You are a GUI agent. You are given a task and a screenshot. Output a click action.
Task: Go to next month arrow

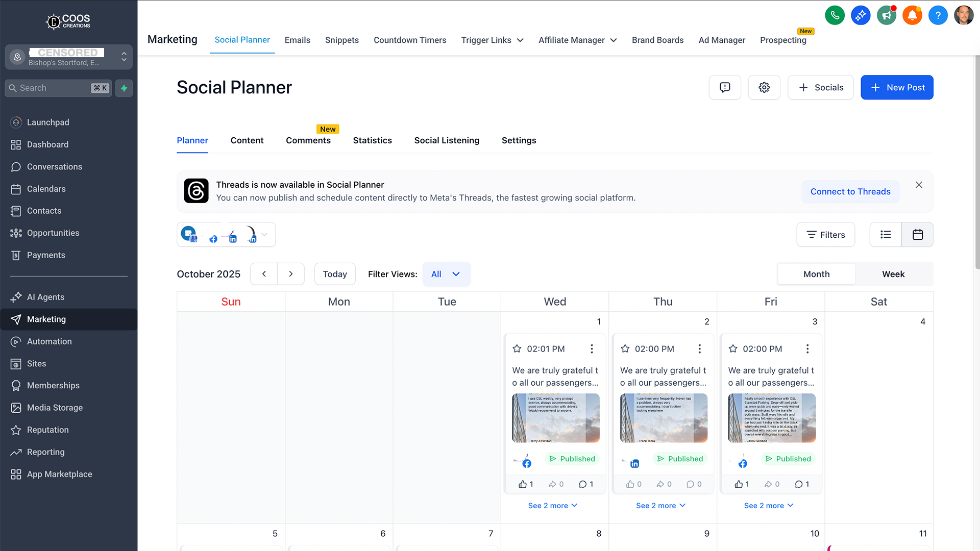tap(291, 274)
